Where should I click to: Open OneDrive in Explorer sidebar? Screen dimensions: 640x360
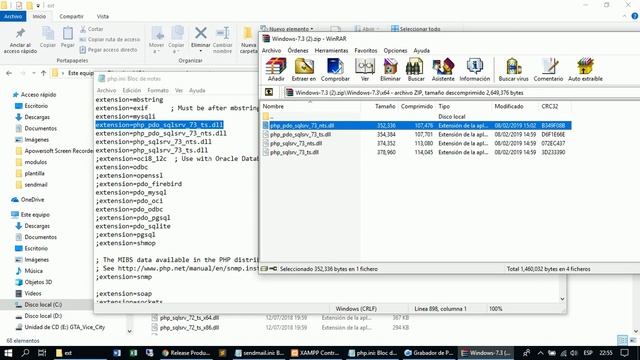point(32,200)
